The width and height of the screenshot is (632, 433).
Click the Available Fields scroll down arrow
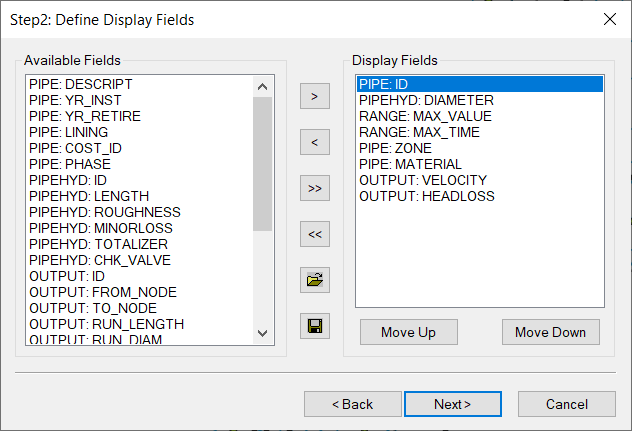(x=262, y=333)
